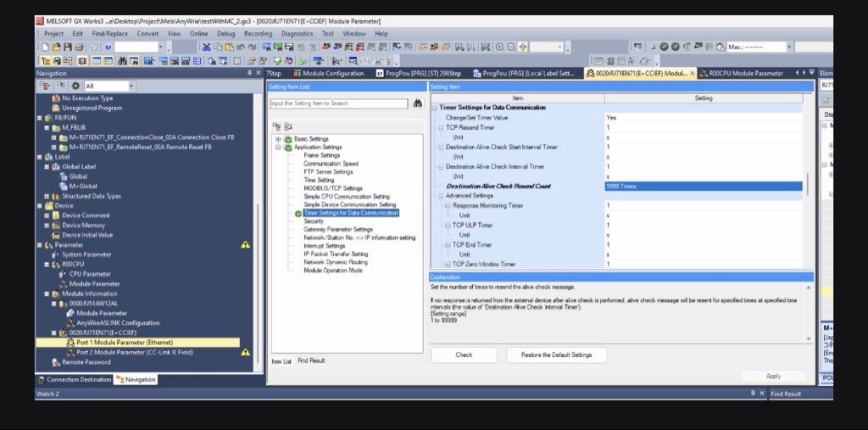This screenshot has width=868, height=430.
Task: Open the Max dropdown in top-right toolbar
Action: click(789, 47)
